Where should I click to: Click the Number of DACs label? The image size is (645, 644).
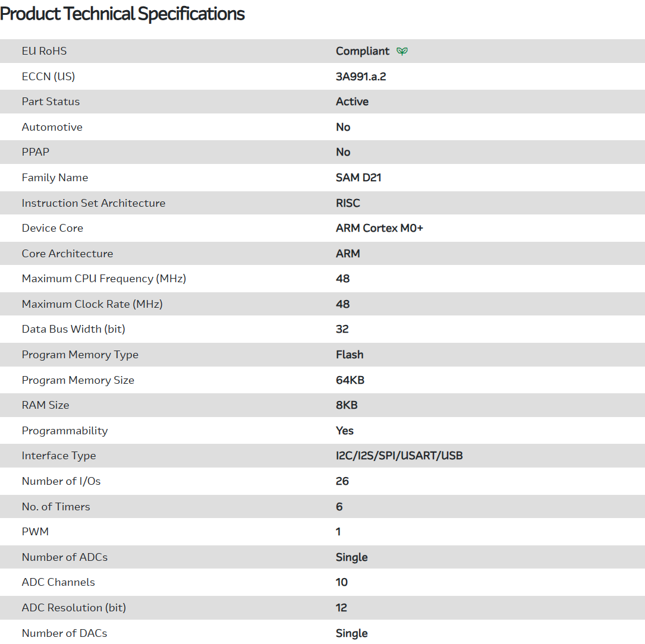pos(64,633)
